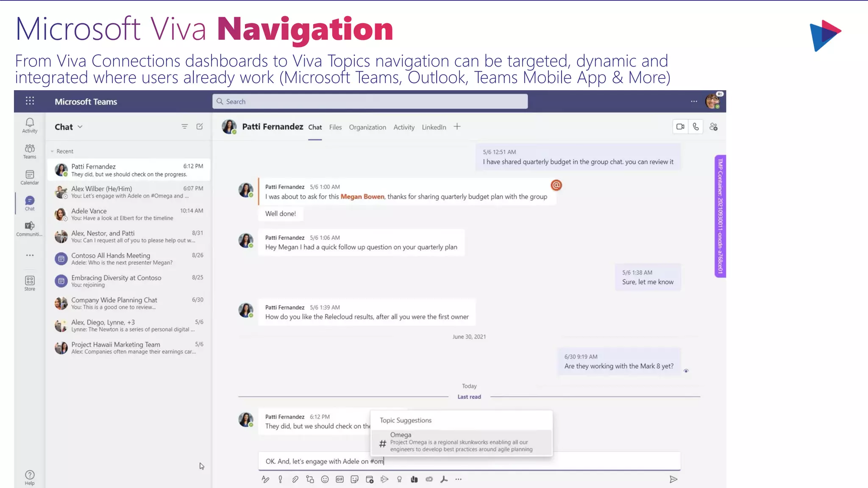Start a new chat with compose icon
Image resolution: width=868 pixels, height=488 pixels.
[x=200, y=127]
